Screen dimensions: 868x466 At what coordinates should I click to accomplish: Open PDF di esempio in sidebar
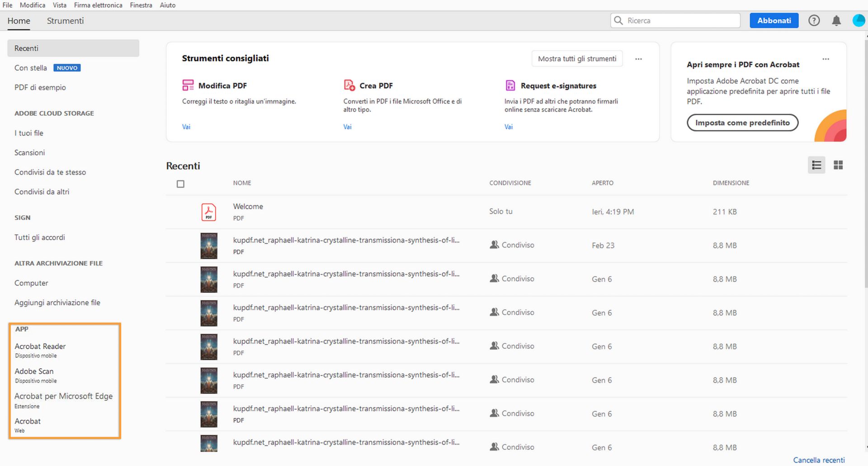tap(40, 87)
